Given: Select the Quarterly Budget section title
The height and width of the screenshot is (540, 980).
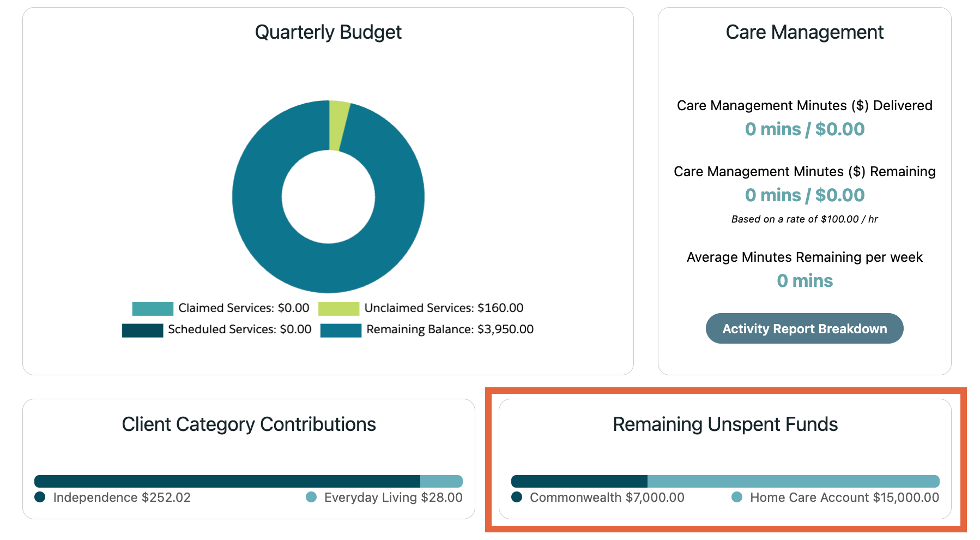Looking at the screenshot, I should click(x=328, y=32).
